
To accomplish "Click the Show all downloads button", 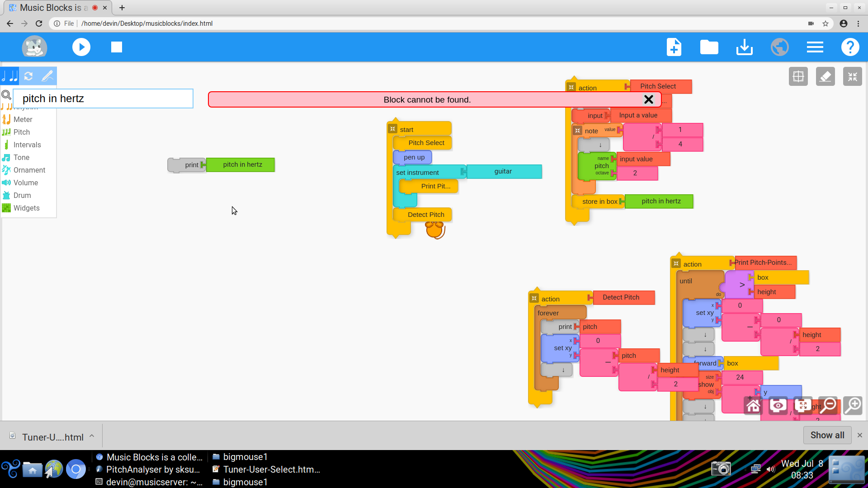I will pos(827,435).
